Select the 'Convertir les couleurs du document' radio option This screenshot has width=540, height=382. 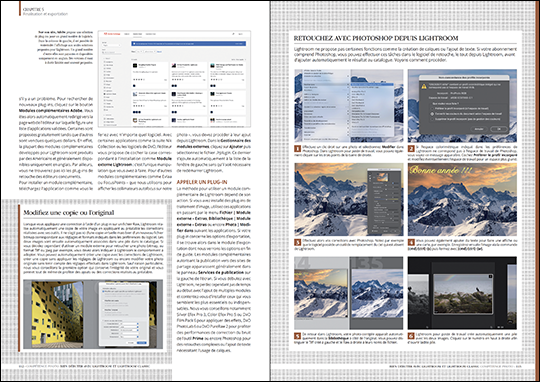click(432, 114)
